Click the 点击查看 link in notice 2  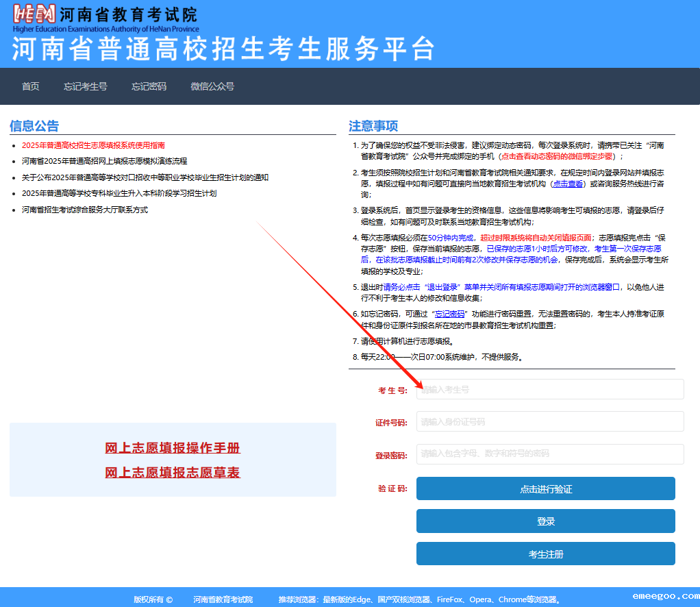(x=568, y=184)
